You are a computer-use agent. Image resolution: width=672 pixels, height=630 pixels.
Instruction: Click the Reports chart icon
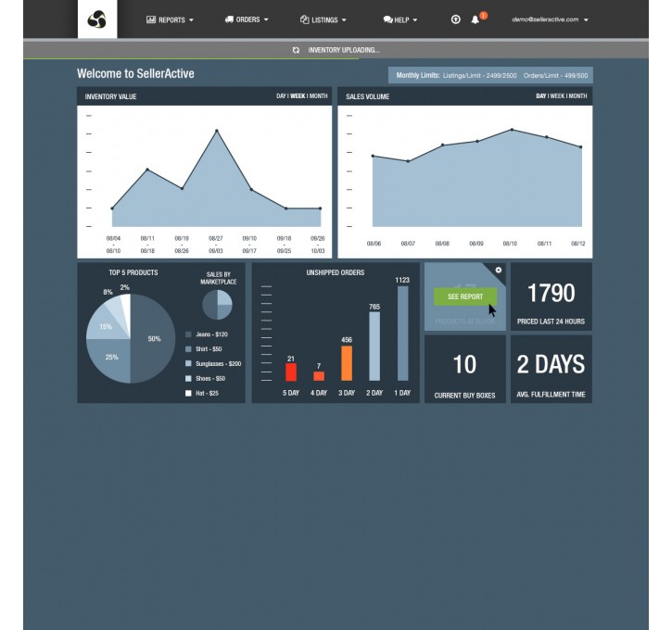[x=151, y=19]
